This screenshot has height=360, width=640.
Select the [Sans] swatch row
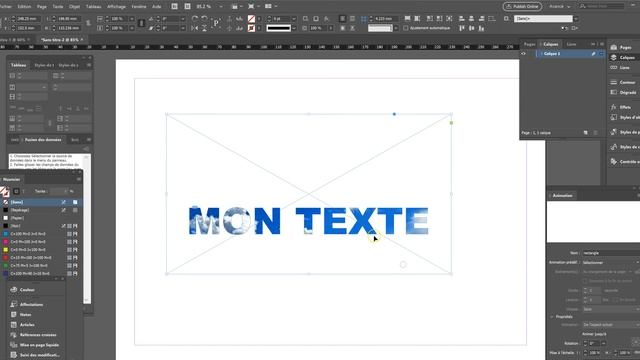41,202
